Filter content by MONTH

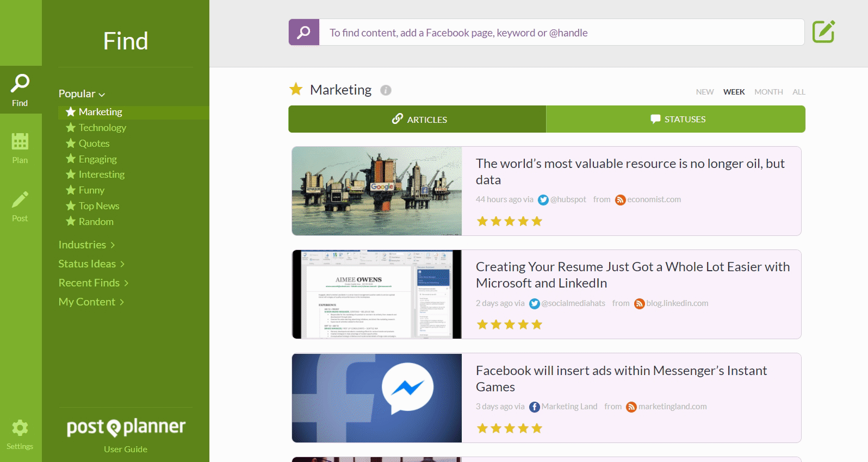tap(768, 92)
